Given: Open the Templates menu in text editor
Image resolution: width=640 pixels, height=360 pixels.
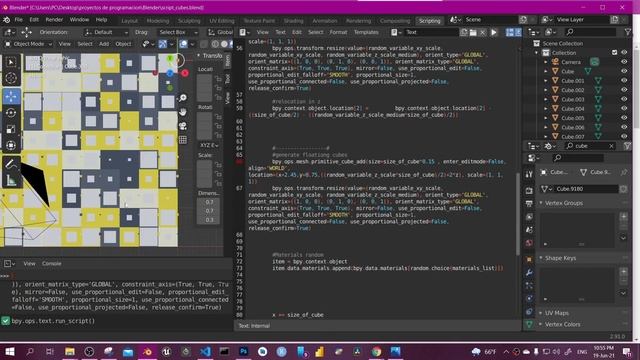Looking at the screenshot, I should pyautogui.click(x=366, y=32).
